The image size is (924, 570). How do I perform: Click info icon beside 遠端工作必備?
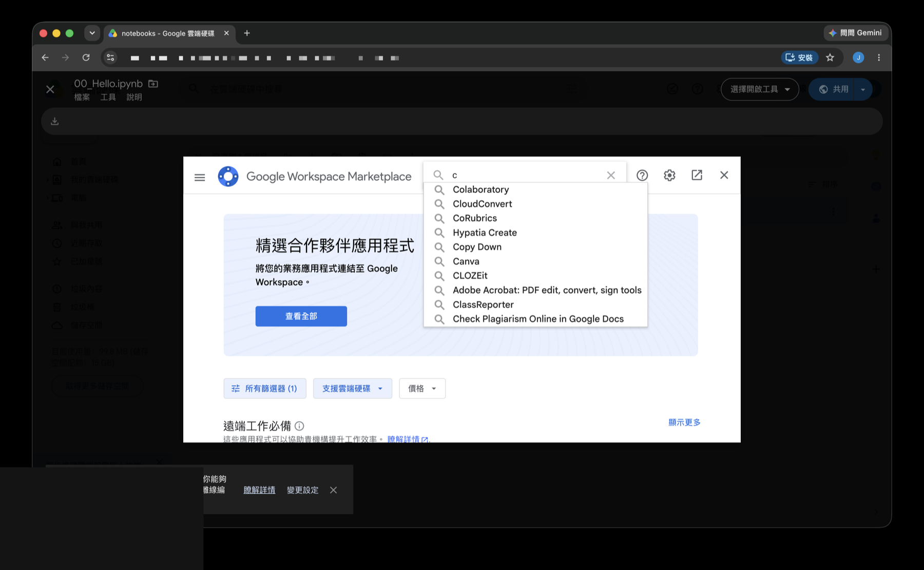(299, 426)
